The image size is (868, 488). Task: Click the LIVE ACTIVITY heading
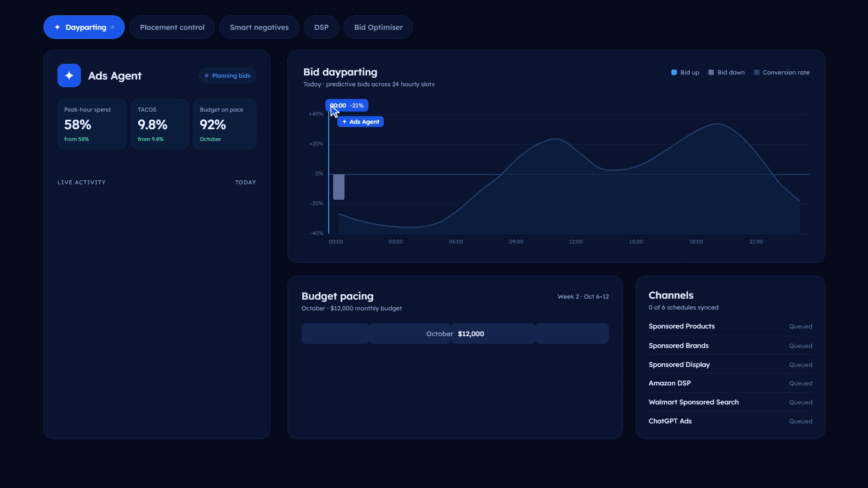[x=81, y=183]
